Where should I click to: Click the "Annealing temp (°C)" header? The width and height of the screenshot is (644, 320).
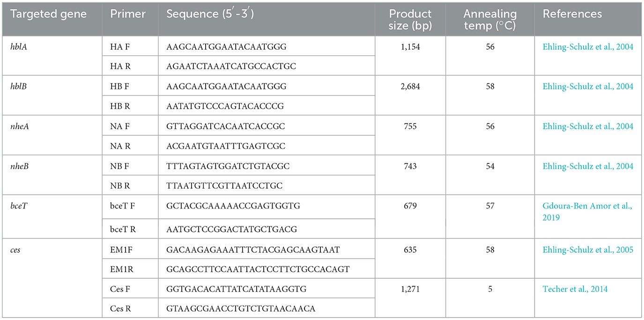coord(490,20)
